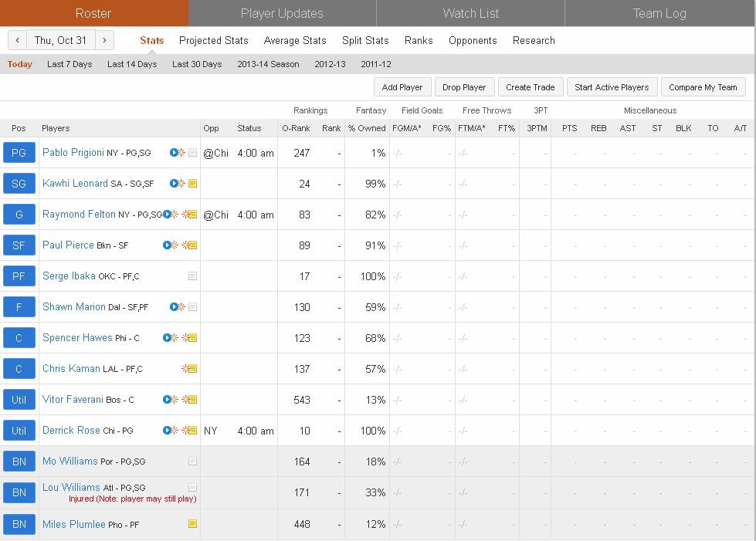Switch to the Player Updates tab
Image resolution: width=756 pixels, height=541 pixels.
(282, 13)
